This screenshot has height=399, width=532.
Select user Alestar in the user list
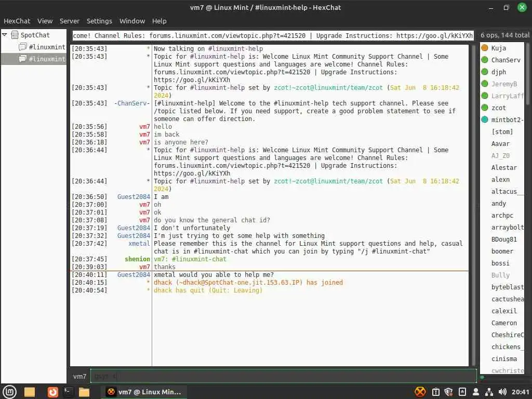click(x=504, y=167)
